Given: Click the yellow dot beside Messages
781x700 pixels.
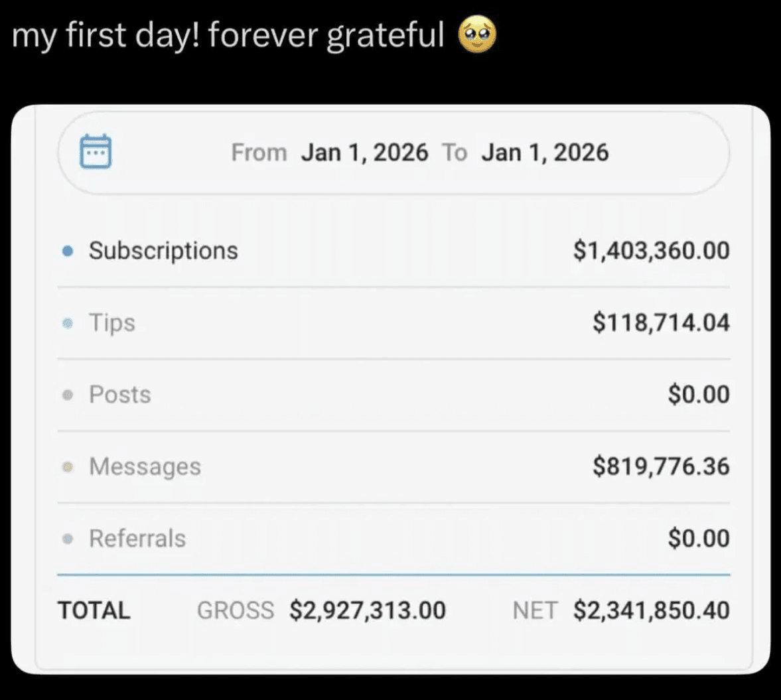Looking at the screenshot, I should 67,467.
